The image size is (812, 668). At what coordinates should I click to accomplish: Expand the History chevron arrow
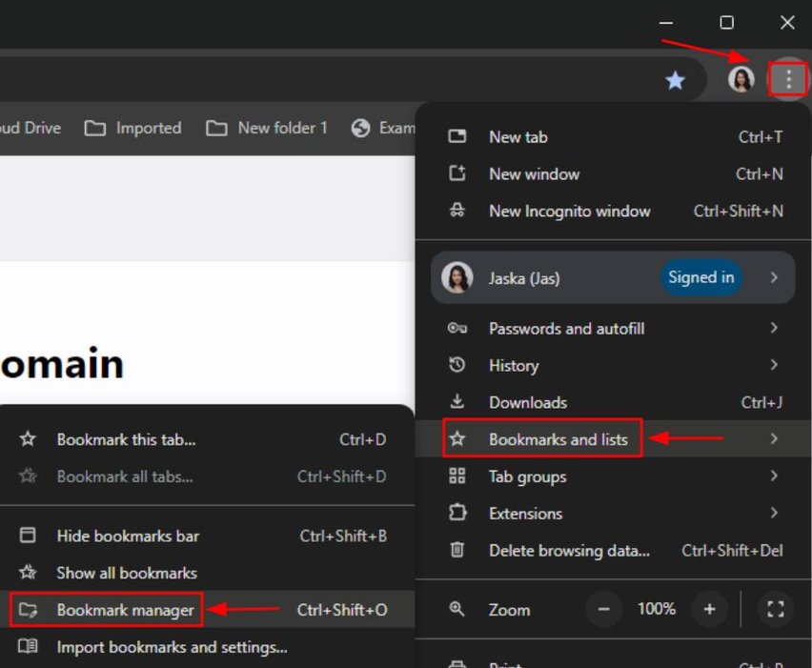click(774, 365)
